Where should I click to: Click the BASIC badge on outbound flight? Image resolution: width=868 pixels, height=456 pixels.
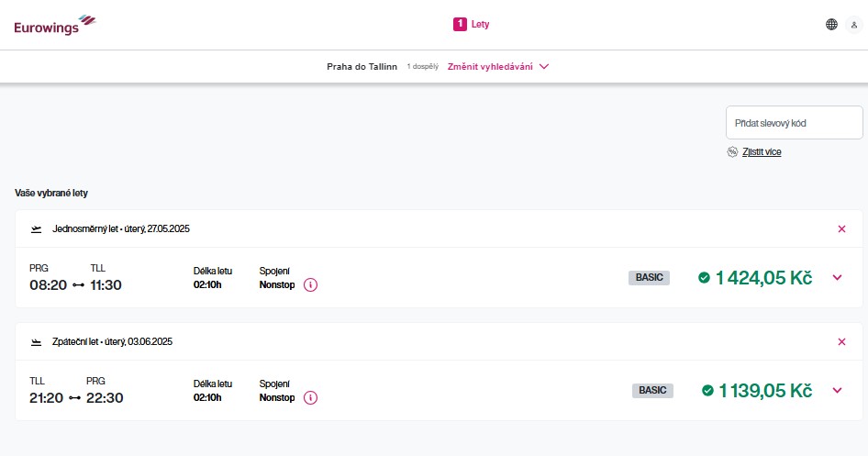tap(649, 278)
